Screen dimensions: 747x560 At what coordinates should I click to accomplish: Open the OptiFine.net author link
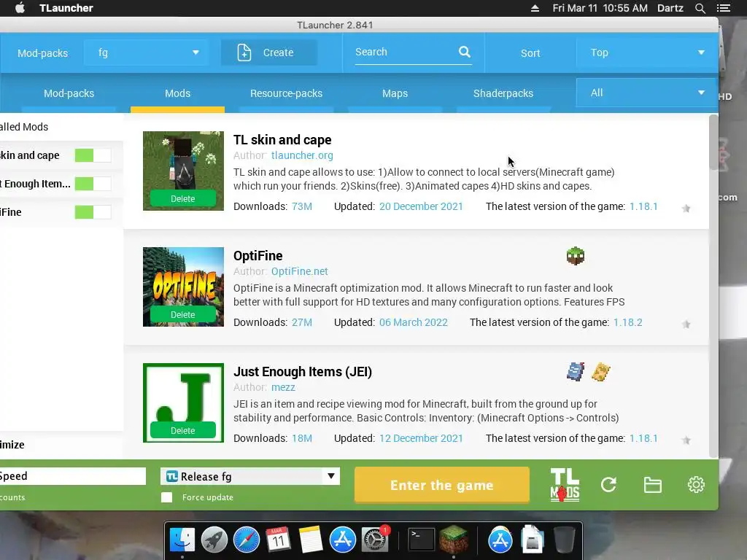coord(299,271)
